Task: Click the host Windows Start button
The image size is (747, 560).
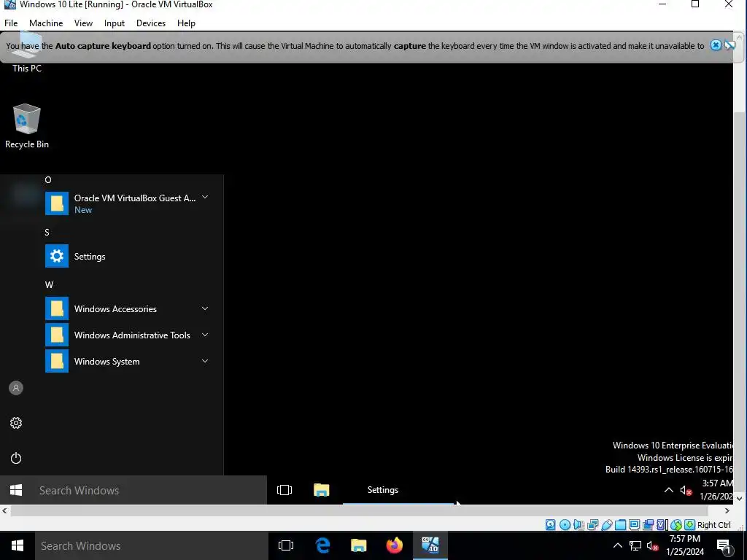Action: pyautogui.click(x=18, y=545)
